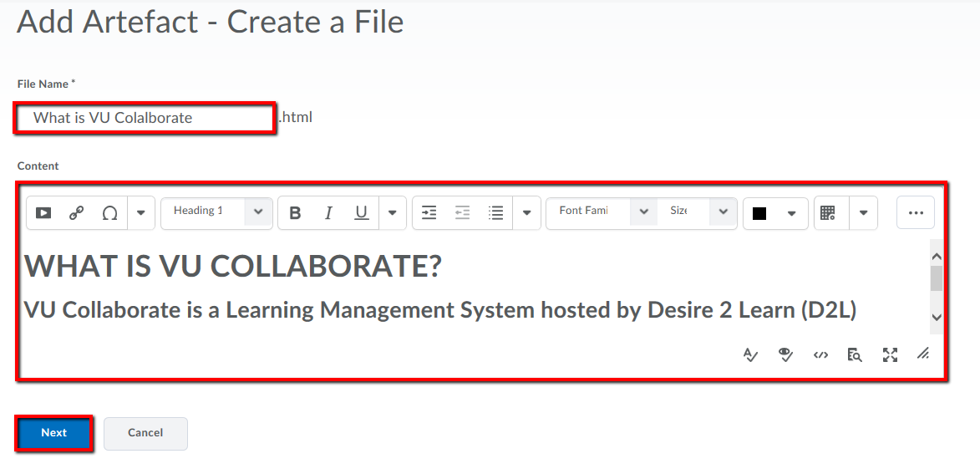Click the editor scrollbar up arrow

pos(937,257)
